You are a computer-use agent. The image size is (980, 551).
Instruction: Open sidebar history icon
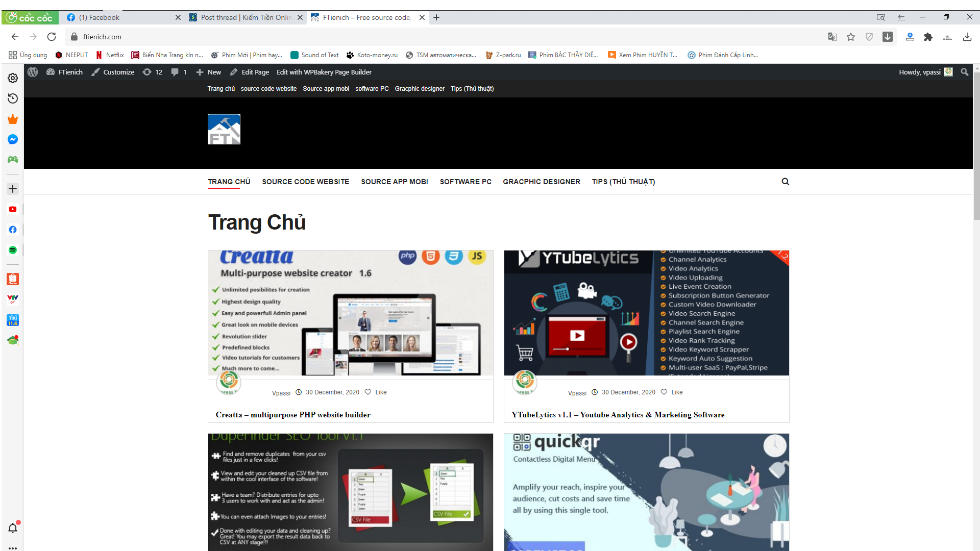click(x=13, y=98)
